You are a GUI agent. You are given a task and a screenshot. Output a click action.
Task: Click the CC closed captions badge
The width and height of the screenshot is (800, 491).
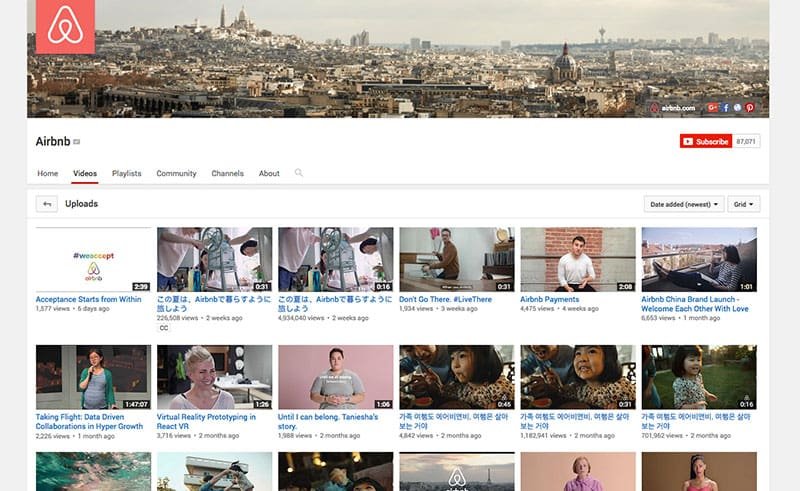click(x=164, y=328)
